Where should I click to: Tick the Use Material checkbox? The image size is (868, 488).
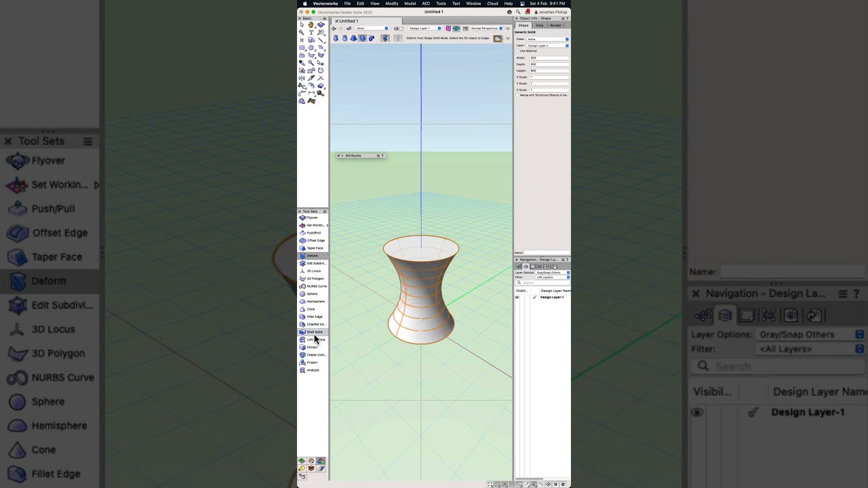[x=517, y=51]
